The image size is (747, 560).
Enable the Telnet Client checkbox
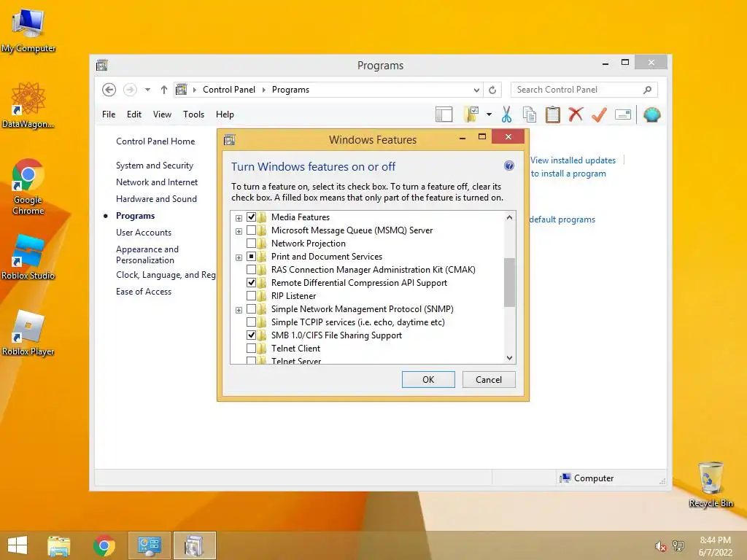pos(251,349)
